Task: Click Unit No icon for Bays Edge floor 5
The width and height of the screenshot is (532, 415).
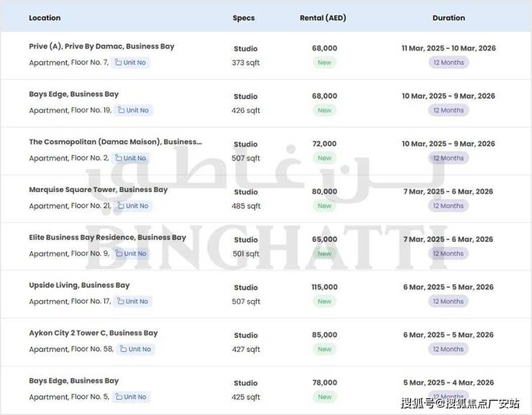Action: click(x=119, y=396)
